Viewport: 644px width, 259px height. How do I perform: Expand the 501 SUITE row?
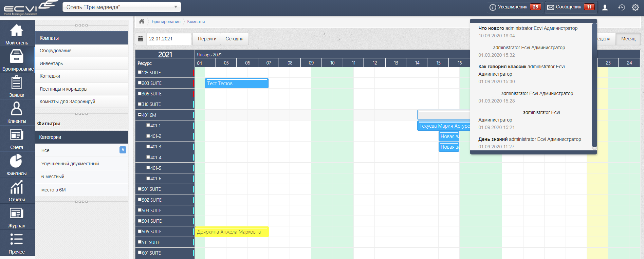click(x=140, y=189)
